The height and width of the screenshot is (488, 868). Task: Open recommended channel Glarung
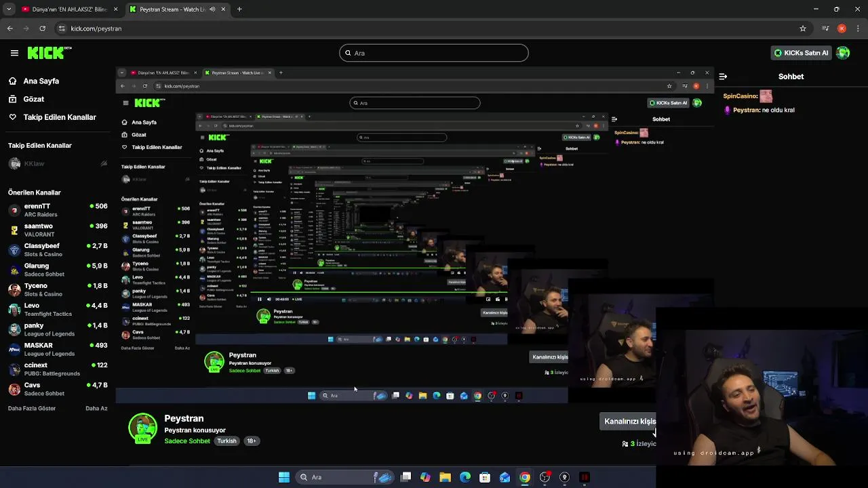coord(58,269)
